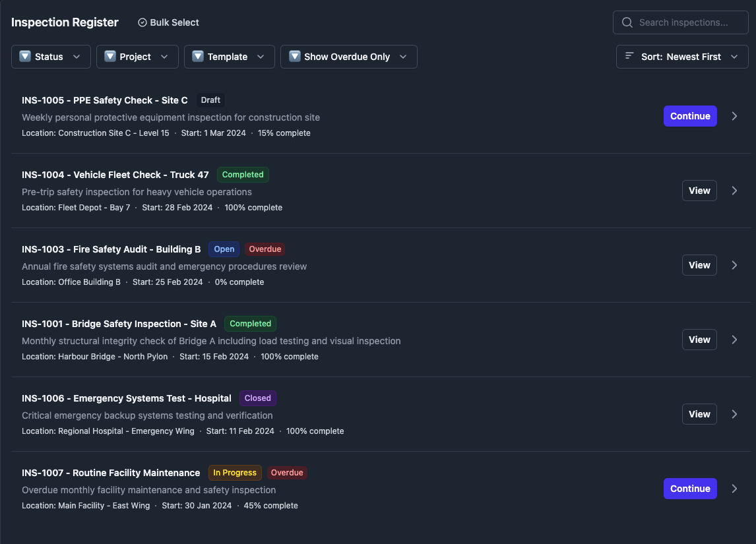Click the search magnifier icon
756x544 pixels.
pos(627,22)
